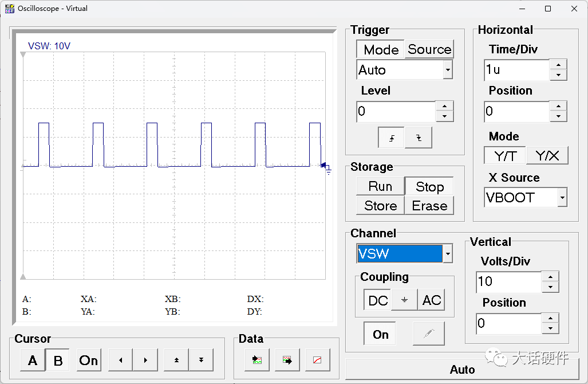Decrease Volts/Div value
The width and height of the screenshot is (588, 384).
pyautogui.click(x=551, y=287)
